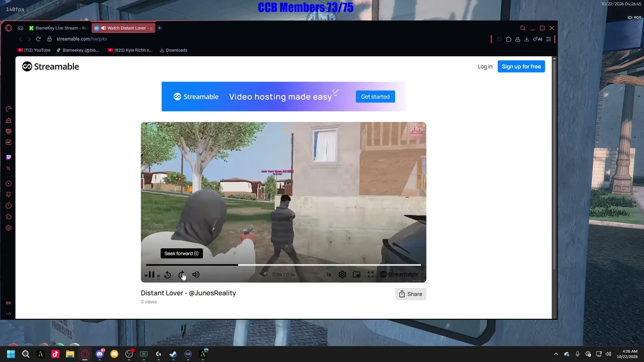
Task: Open the 1x playback speed menu
Action: 329,275
